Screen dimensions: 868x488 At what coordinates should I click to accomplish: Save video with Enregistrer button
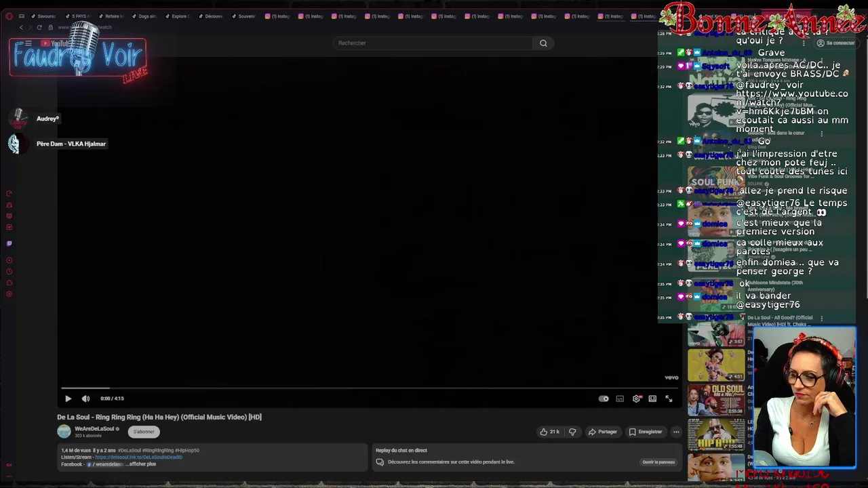(645, 432)
